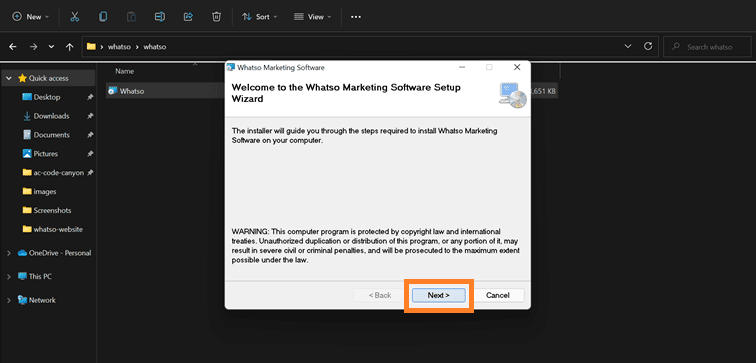Click the Delete trash icon in toolbar
The width and height of the screenshot is (756, 363).
tap(216, 16)
